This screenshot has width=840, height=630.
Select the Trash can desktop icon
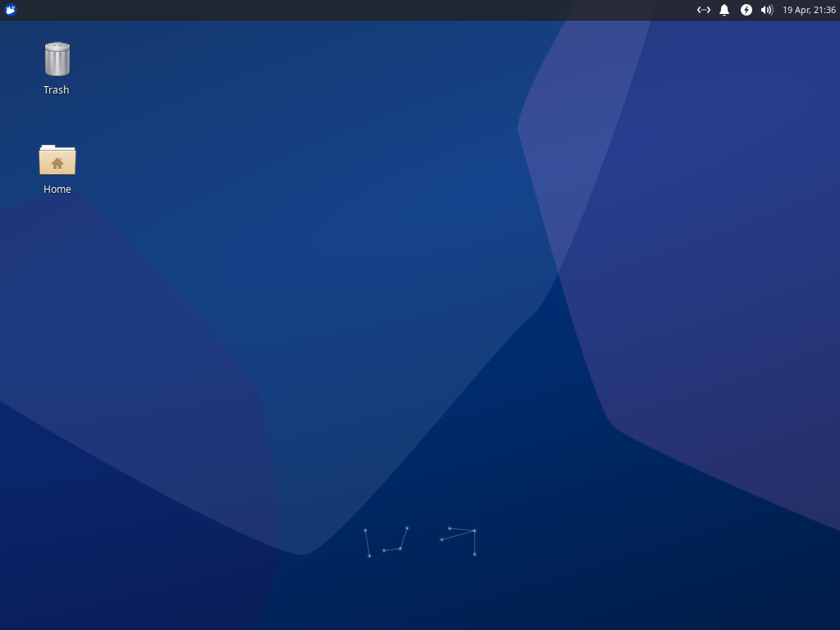pos(57,60)
